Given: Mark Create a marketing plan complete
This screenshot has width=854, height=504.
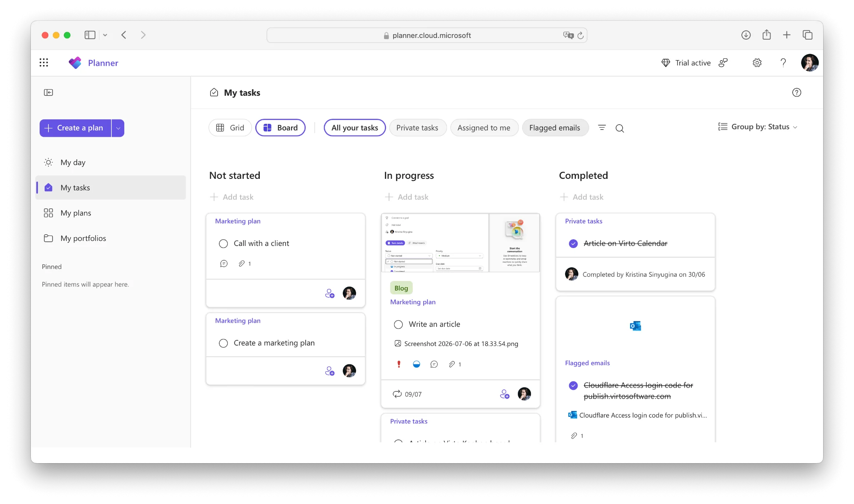Looking at the screenshot, I should 224,343.
